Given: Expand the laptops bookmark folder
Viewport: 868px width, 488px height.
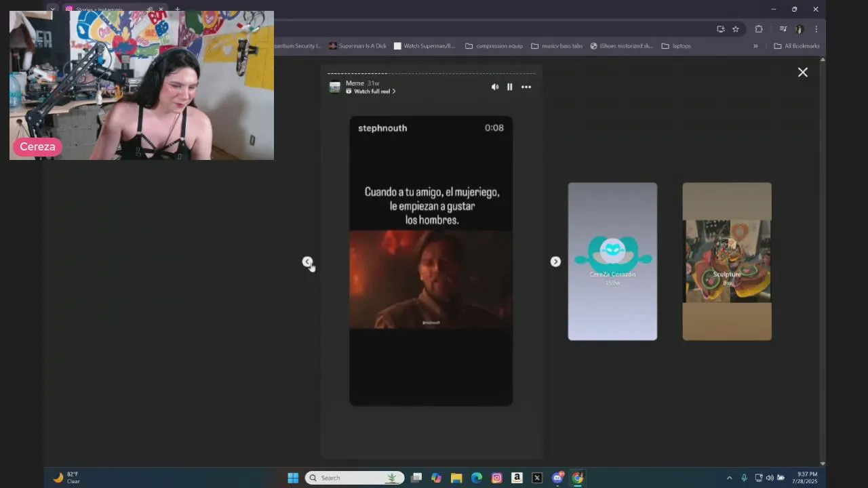Looking at the screenshot, I should click(x=676, y=46).
